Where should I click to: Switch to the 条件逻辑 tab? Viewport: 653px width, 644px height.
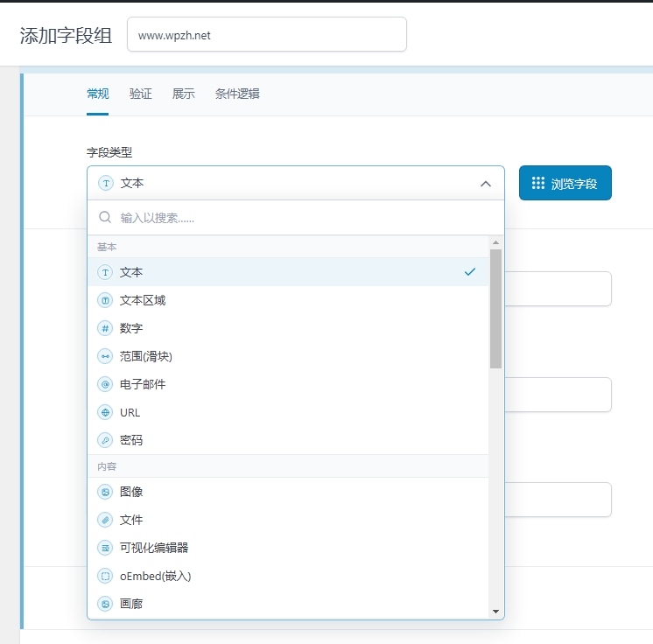coord(237,94)
